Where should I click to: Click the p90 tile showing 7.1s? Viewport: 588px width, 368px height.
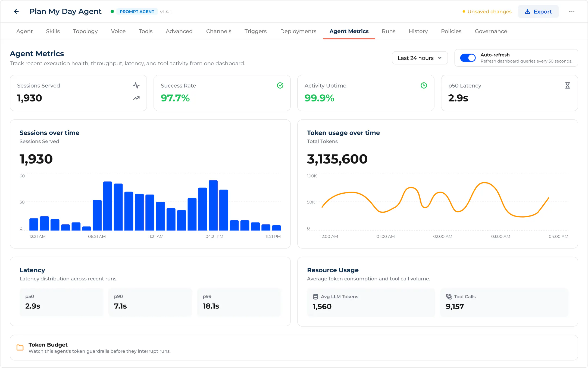point(150,302)
